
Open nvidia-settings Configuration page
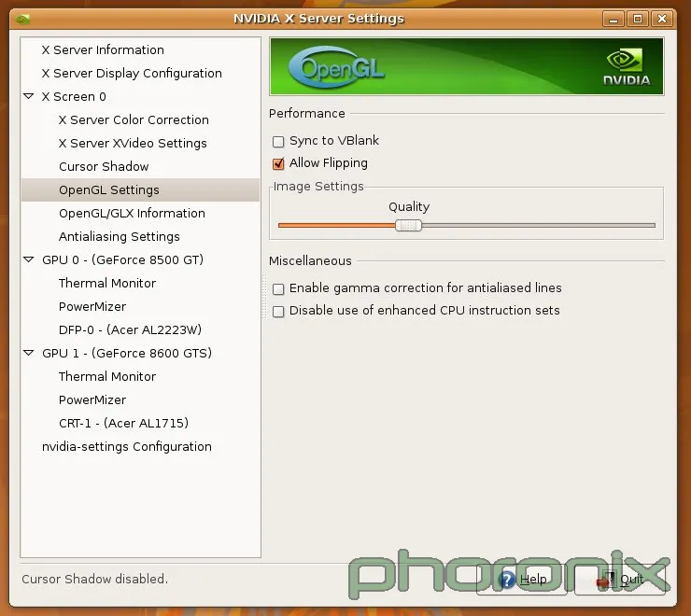point(126,447)
